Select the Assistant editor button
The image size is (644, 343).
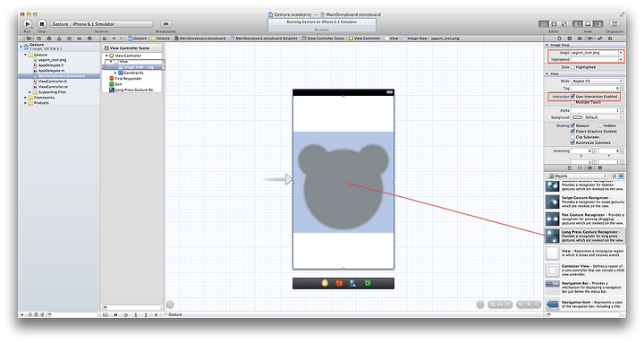[x=554, y=24]
